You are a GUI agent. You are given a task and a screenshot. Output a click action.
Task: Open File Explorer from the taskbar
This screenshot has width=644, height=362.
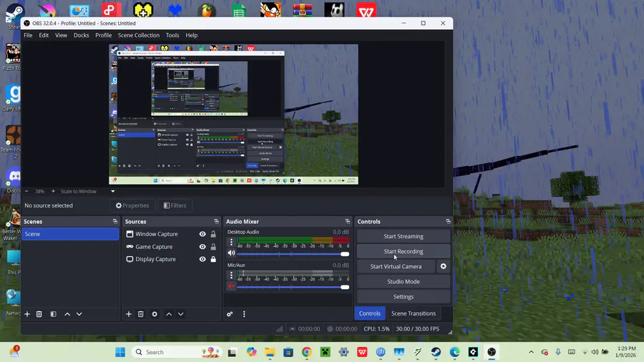pos(270,352)
